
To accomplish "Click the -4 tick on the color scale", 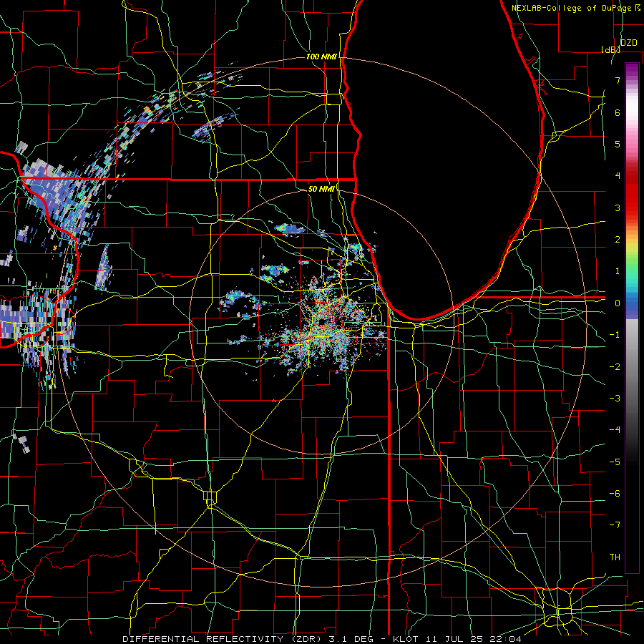I will point(615,430).
